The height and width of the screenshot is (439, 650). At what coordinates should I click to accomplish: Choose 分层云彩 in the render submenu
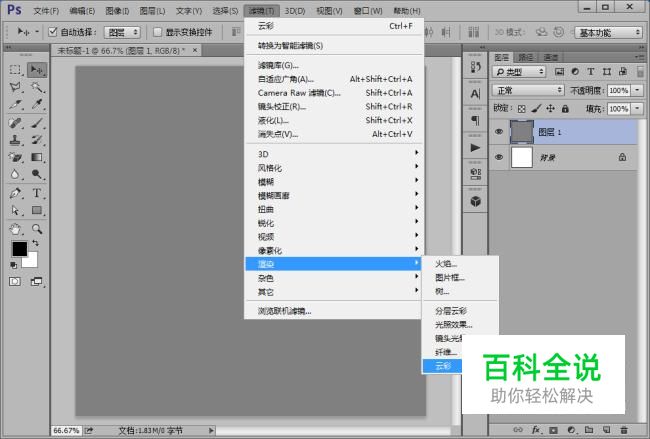coord(460,310)
